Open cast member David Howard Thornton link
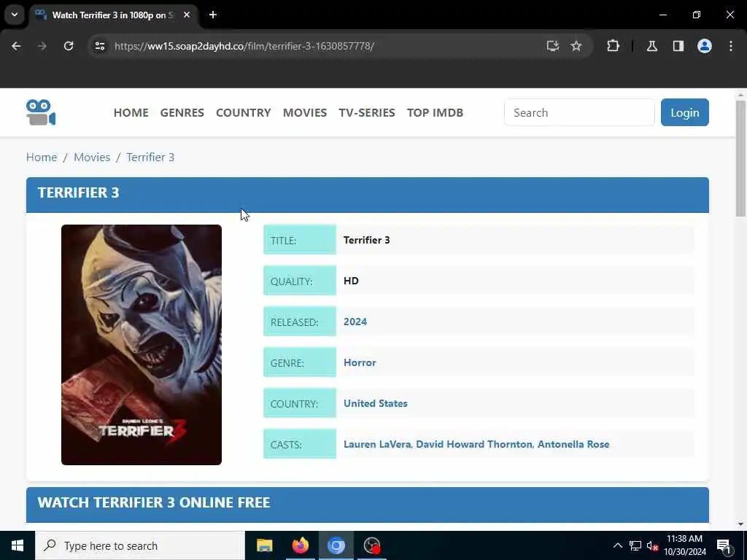747x560 pixels. pos(474,444)
